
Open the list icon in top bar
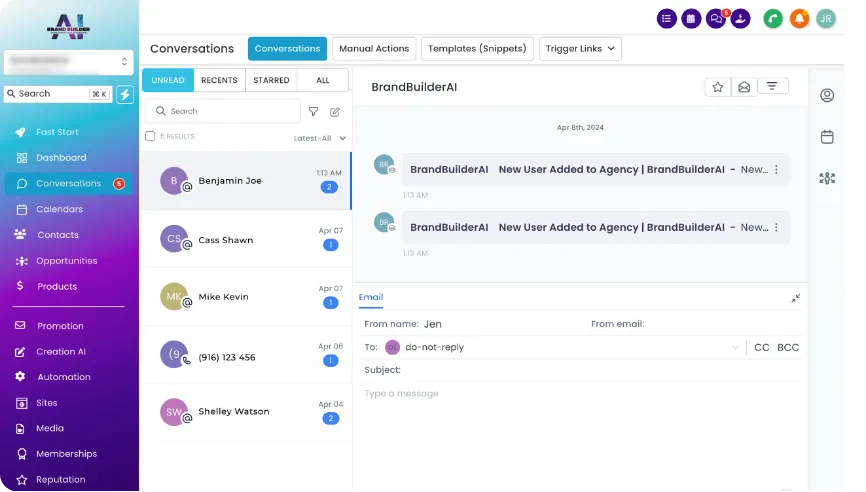point(666,19)
